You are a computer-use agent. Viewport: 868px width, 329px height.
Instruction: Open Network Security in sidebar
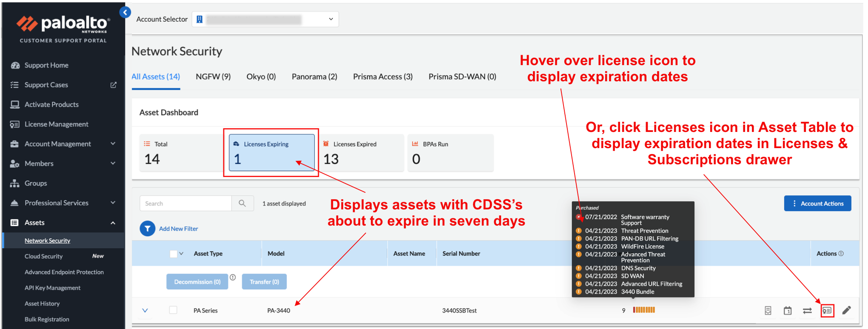pos(47,240)
